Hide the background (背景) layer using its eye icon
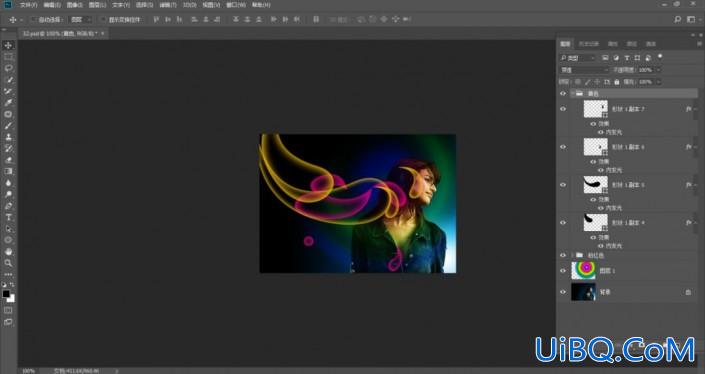This screenshot has height=374, width=705. pyautogui.click(x=563, y=292)
